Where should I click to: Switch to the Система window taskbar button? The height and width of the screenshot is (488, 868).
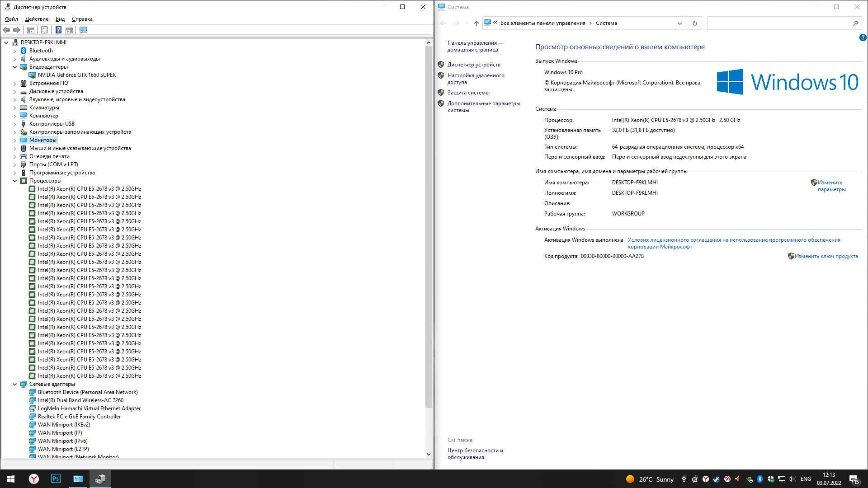pos(78,479)
